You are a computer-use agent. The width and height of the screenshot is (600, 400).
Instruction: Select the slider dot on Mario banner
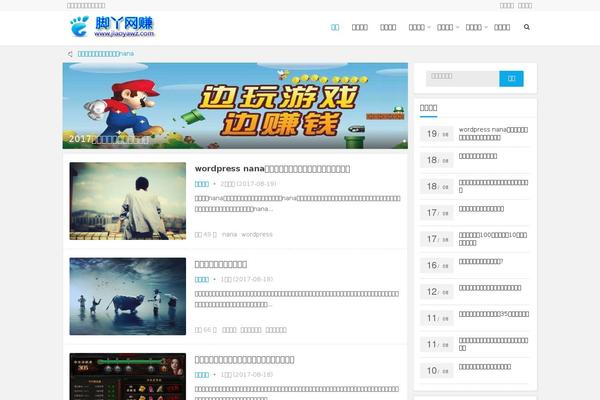(404, 141)
